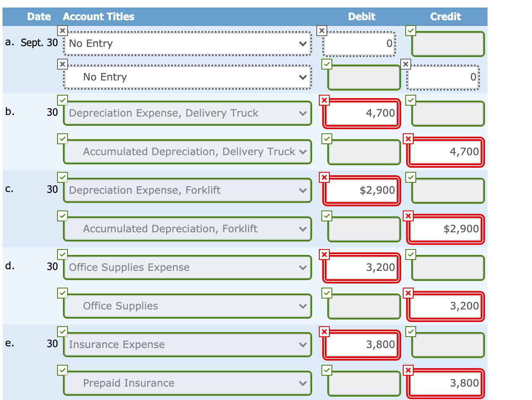Click red X icon beside 3,800 credit

pyautogui.click(x=408, y=370)
